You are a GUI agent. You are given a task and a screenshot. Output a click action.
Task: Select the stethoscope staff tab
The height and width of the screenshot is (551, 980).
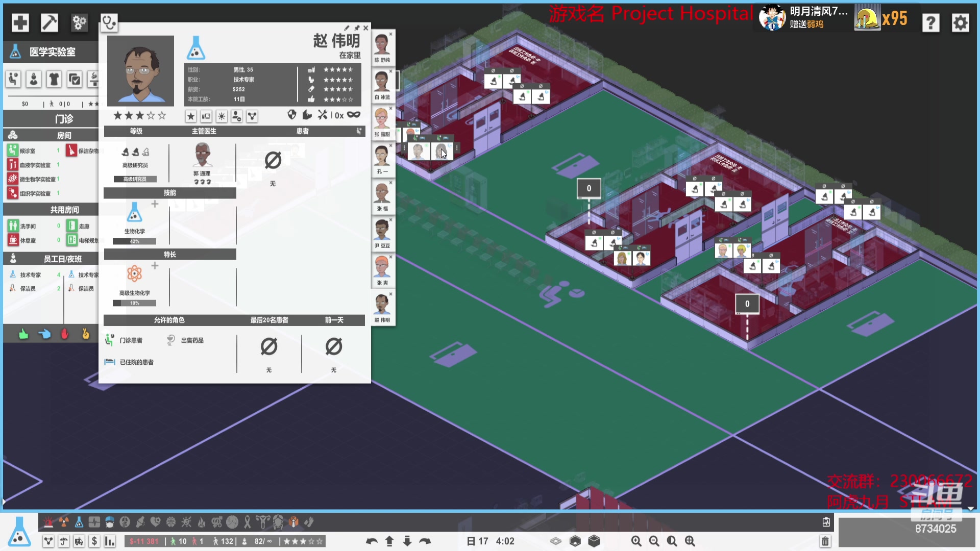109,22
